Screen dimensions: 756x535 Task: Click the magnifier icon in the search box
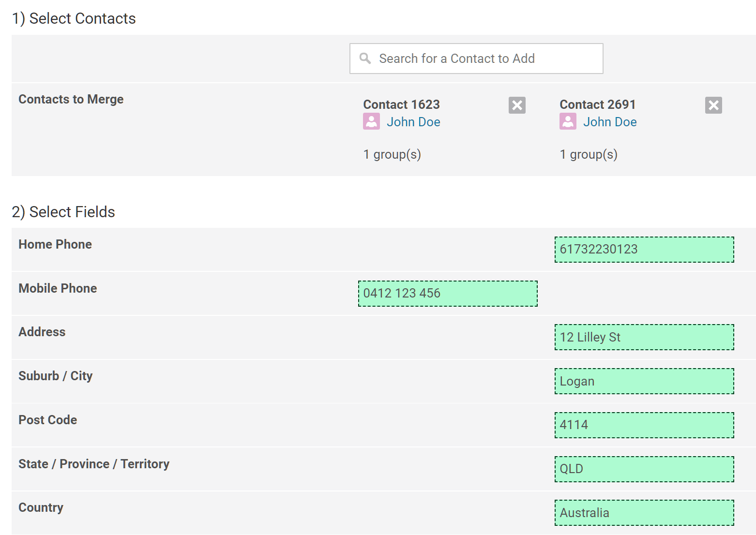pos(365,59)
